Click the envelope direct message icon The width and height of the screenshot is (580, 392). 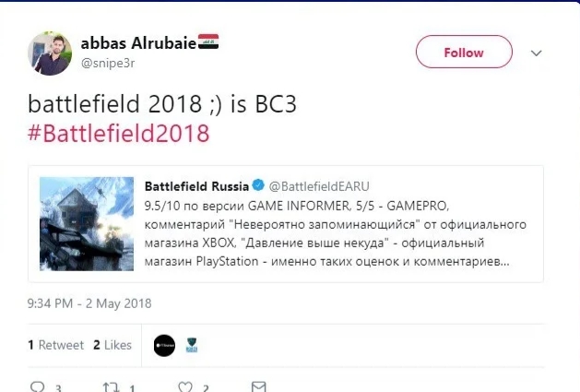(x=259, y=386)
